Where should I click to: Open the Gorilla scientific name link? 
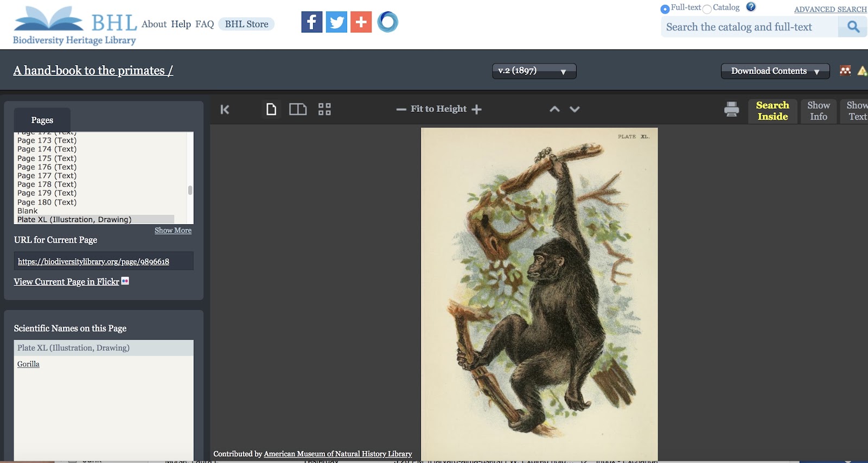coord(28,364)
